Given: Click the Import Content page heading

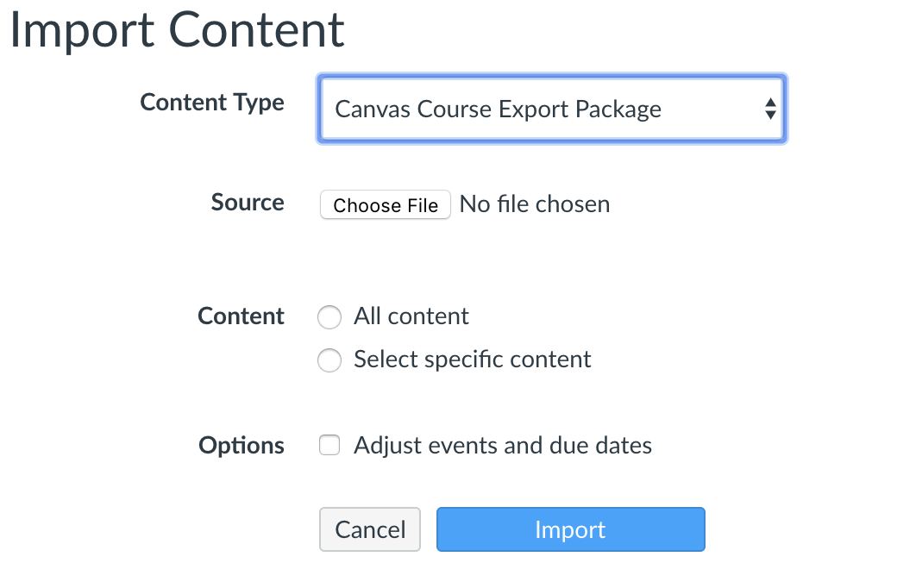Looking at the screenshot, I should [x=177, y=30].
